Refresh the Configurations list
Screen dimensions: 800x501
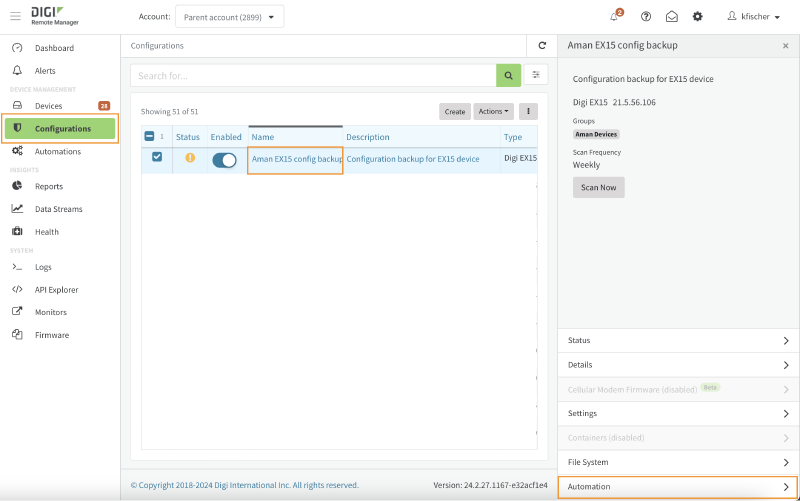coord(542,45)
